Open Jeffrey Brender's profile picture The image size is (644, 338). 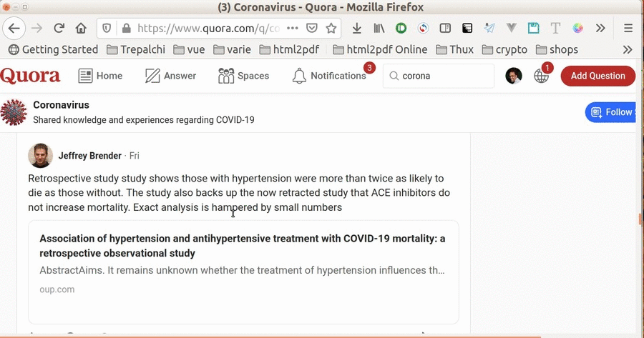pos(40,156)
